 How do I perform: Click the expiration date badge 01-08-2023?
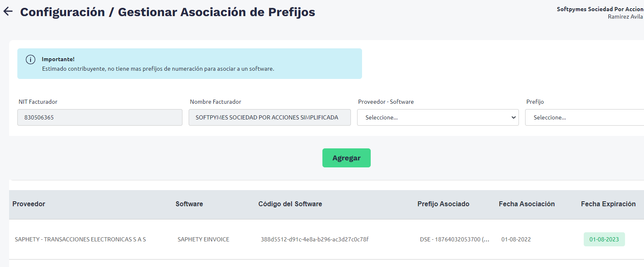(x=604, y=239)
